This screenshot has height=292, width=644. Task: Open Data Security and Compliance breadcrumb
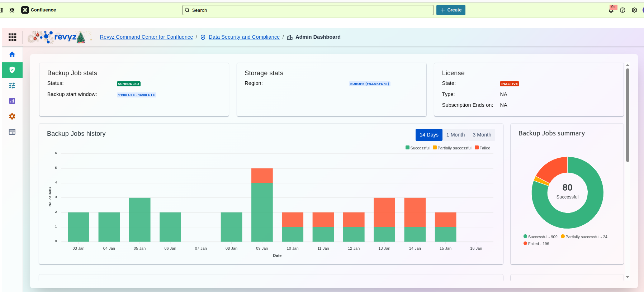click(x=244, y=37)
